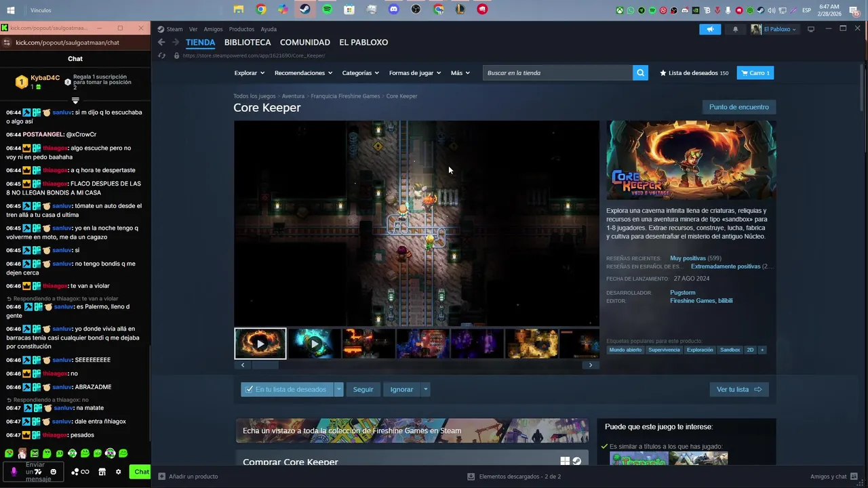Open the Kick chat shop icon

[102, 472]
